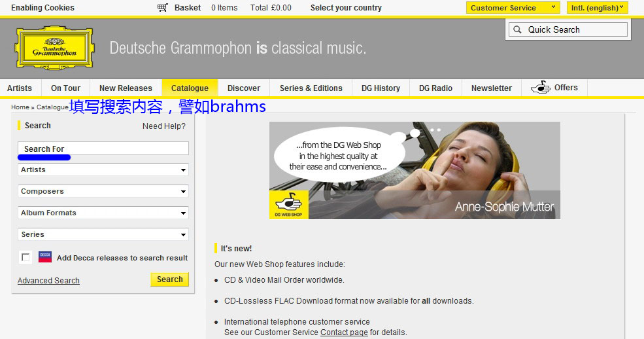Viewport: 644px width, 339px height.
Task: Expand the Album Formats dropdown
Action: (x=103, y=213)
